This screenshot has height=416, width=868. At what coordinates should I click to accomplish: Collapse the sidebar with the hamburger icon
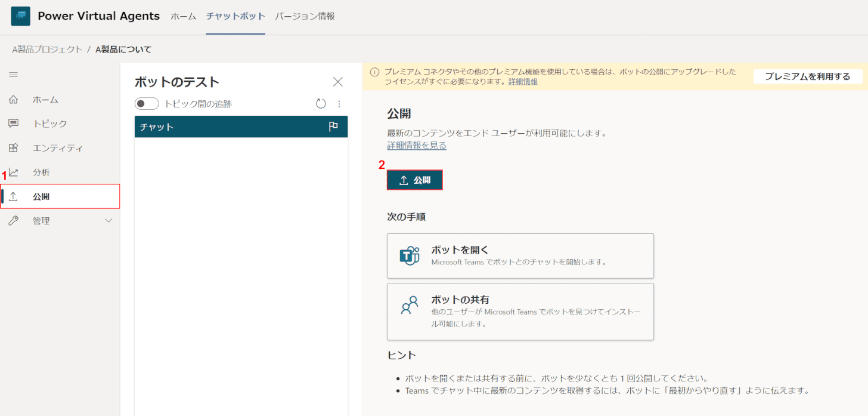pyautogui.click(x=13, y=75)
